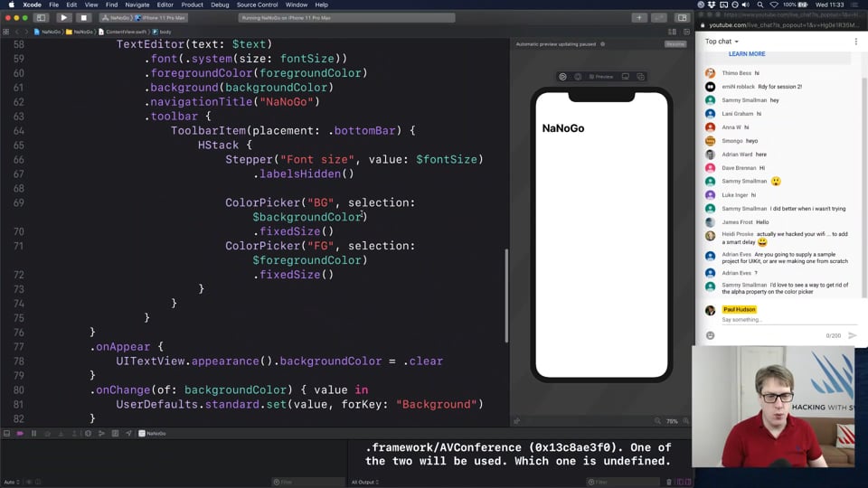Click the 75% canvas zoom level
Screen dimensions: 868x488
[x=672, y=421]
